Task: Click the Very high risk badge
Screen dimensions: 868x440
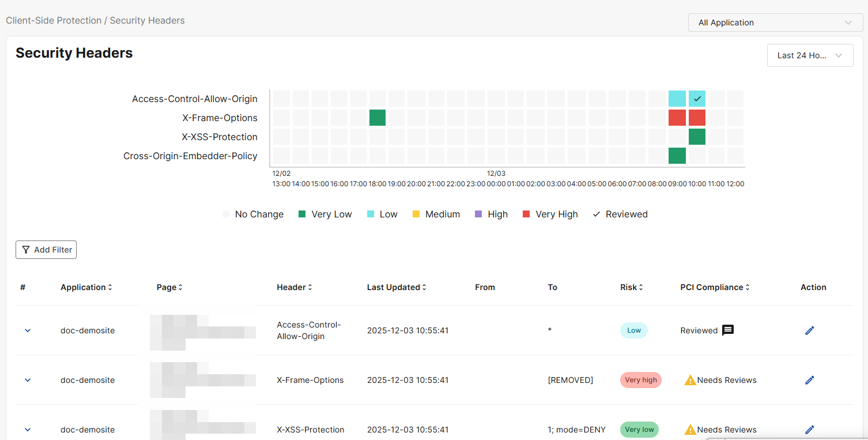Action: [641, 380]
